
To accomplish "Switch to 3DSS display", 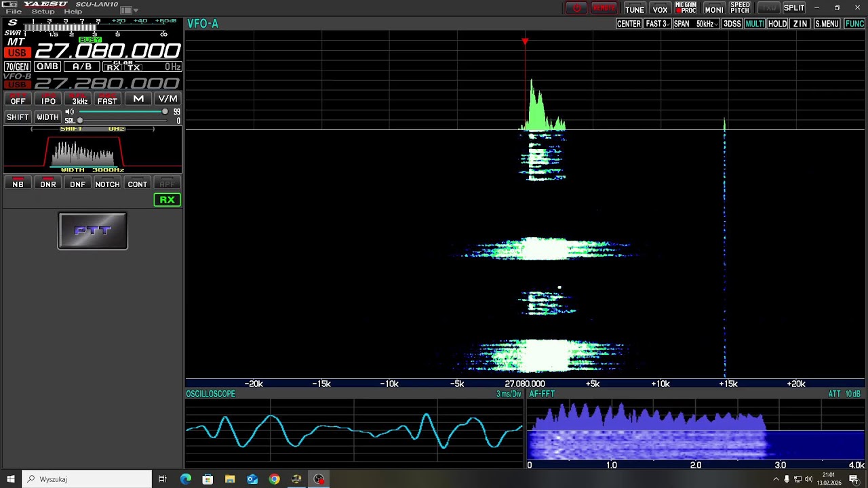I will click(x=732, y=24).
